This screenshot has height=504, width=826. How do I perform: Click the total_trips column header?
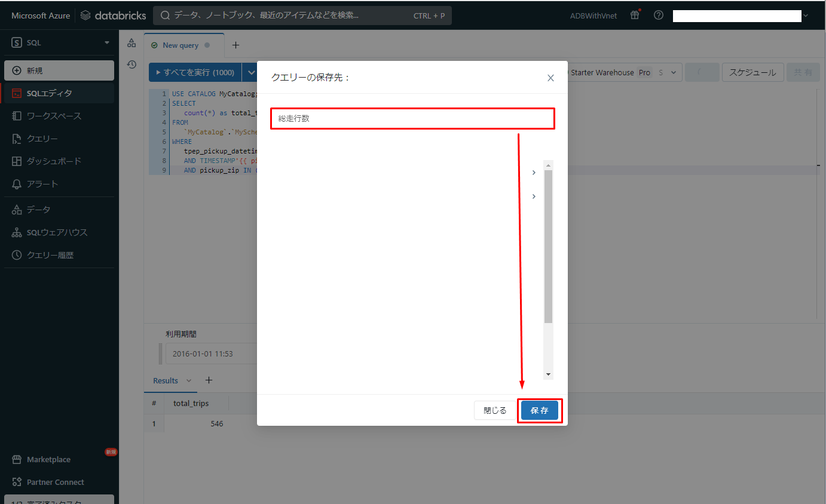tap(191, 403)
